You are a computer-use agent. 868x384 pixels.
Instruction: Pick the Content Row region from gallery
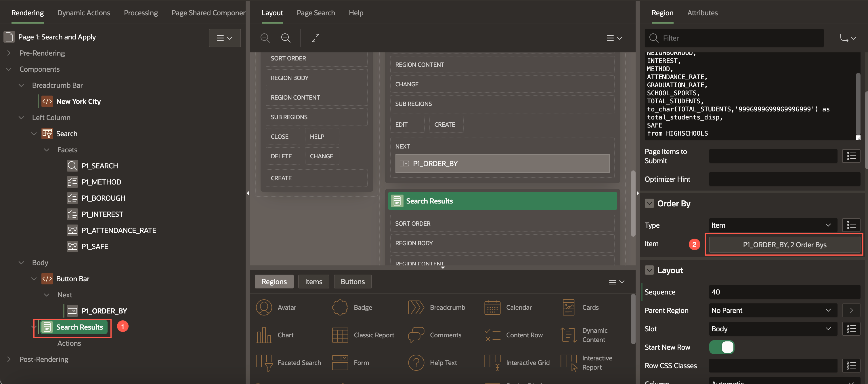[x=513, y=335]
